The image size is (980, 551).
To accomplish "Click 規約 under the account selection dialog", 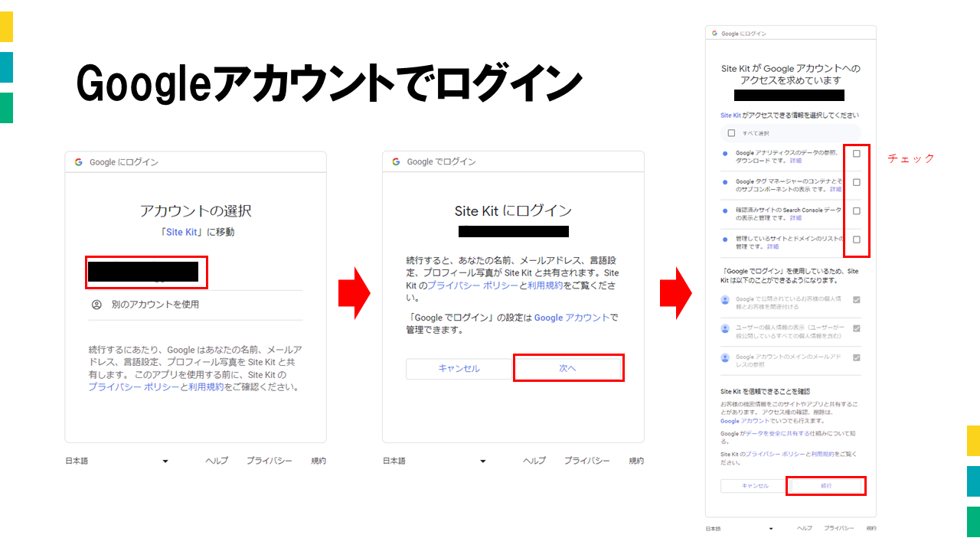I will (x=318, y=461).
